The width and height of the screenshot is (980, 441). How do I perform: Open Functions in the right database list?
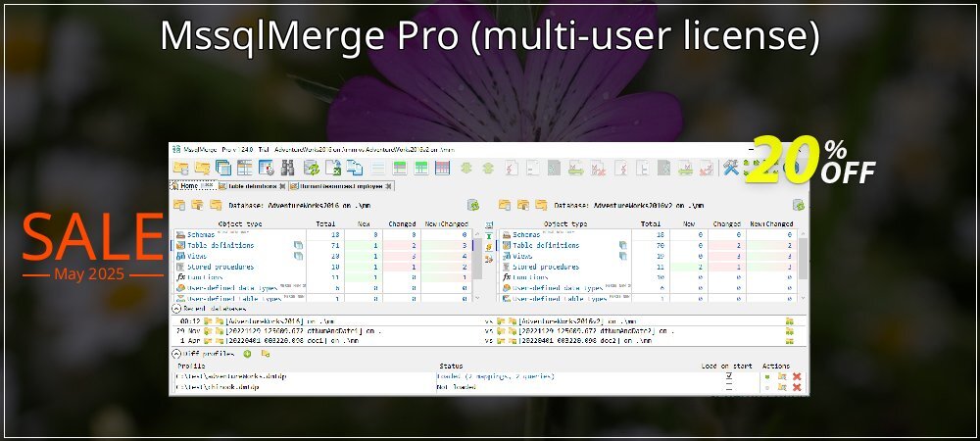click(x=530, y=277)
